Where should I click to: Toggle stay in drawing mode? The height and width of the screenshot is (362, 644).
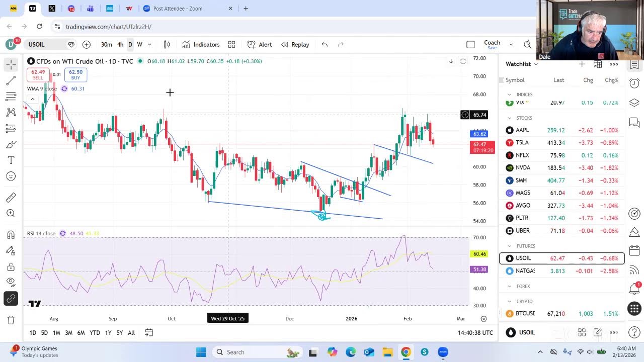pyautogui.click(x=11, y=251)
